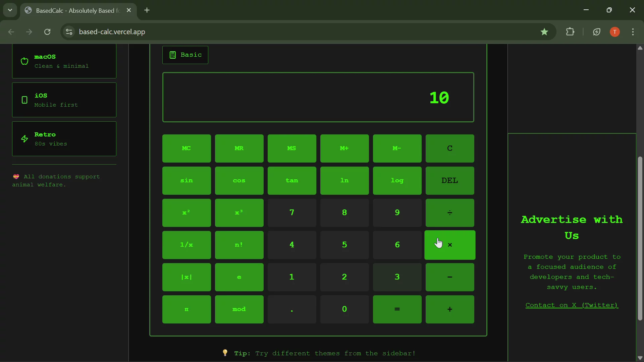Click the Basic calculator mode button
The image size is (644, 362).
[185, 55]
